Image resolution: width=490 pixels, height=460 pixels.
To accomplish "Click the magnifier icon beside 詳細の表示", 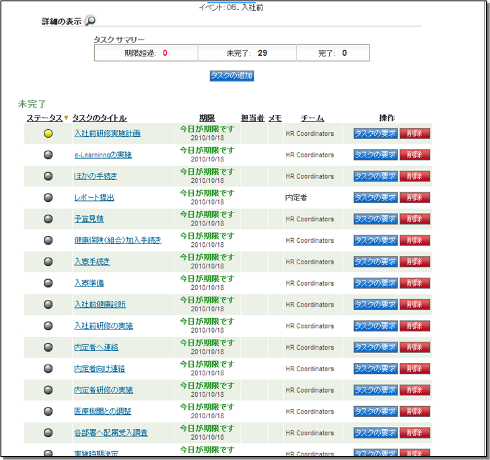I will [90, 21].
